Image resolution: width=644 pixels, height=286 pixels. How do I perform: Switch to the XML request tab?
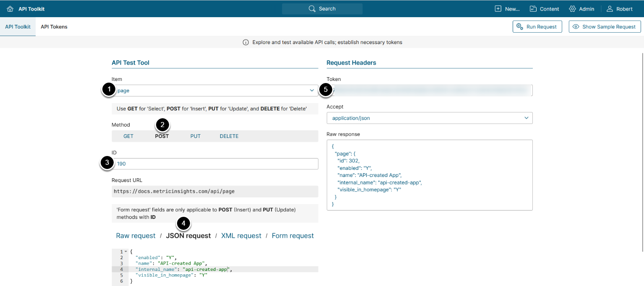tap(241, 236)
